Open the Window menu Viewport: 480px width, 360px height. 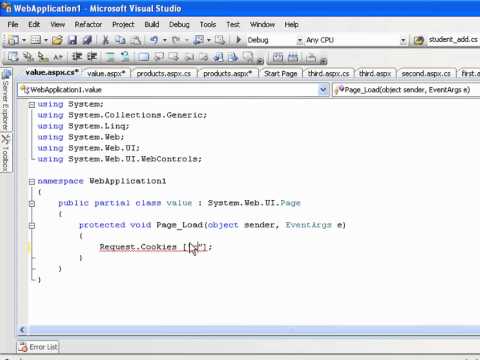coord(262,24)
